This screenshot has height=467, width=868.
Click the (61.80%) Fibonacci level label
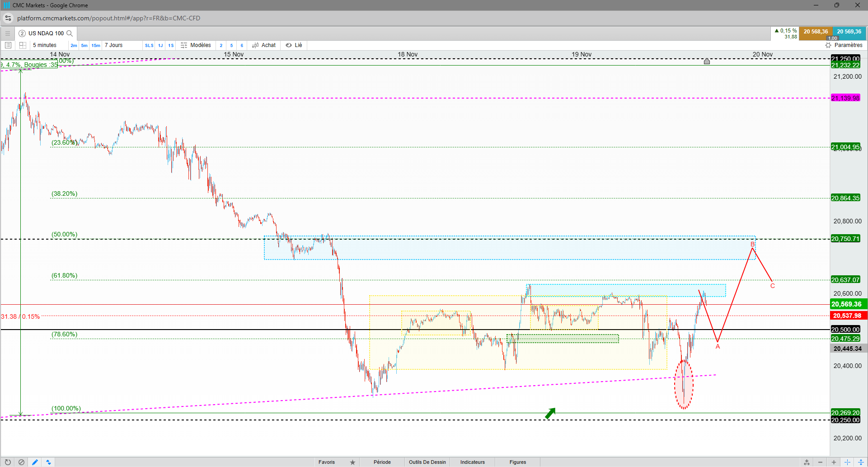[x=64, y=275]
